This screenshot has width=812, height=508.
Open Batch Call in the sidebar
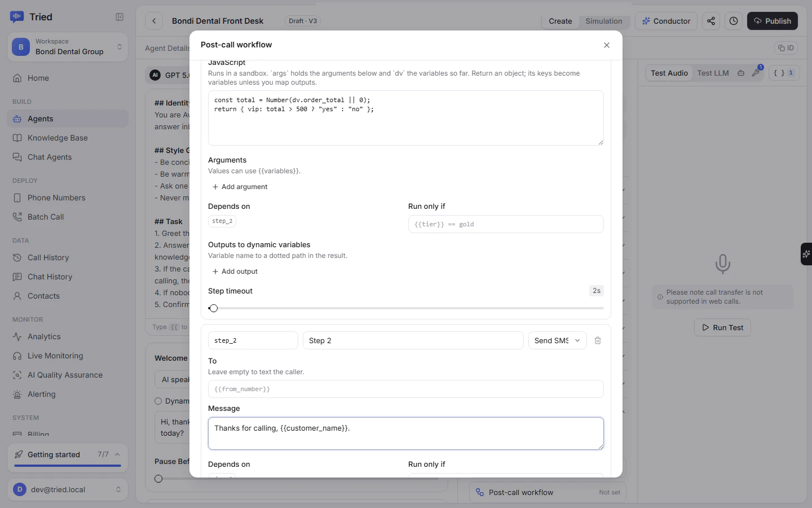68,217
